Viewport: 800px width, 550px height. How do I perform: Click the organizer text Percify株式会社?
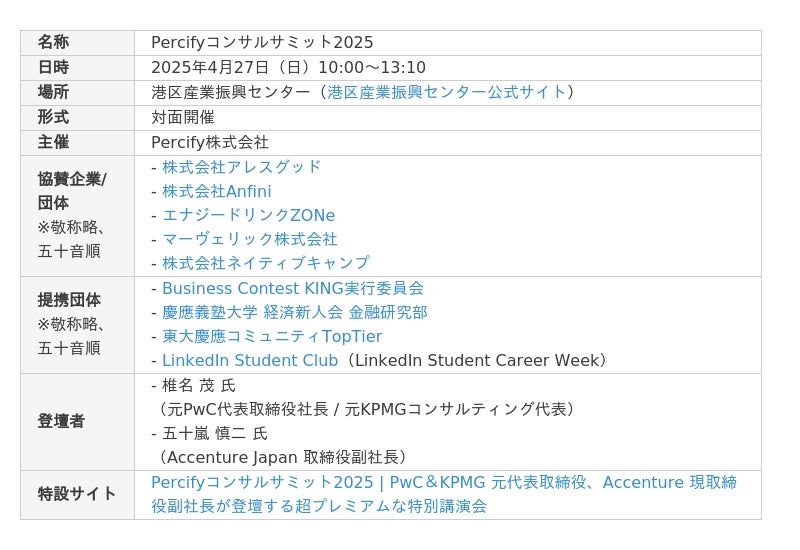[x=210, y=142]
